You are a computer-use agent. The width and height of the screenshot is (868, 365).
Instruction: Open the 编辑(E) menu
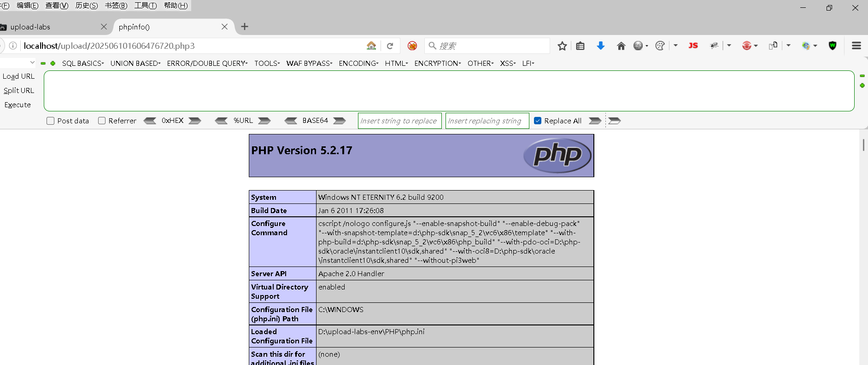pyautogui.click(x=28, y=6)
